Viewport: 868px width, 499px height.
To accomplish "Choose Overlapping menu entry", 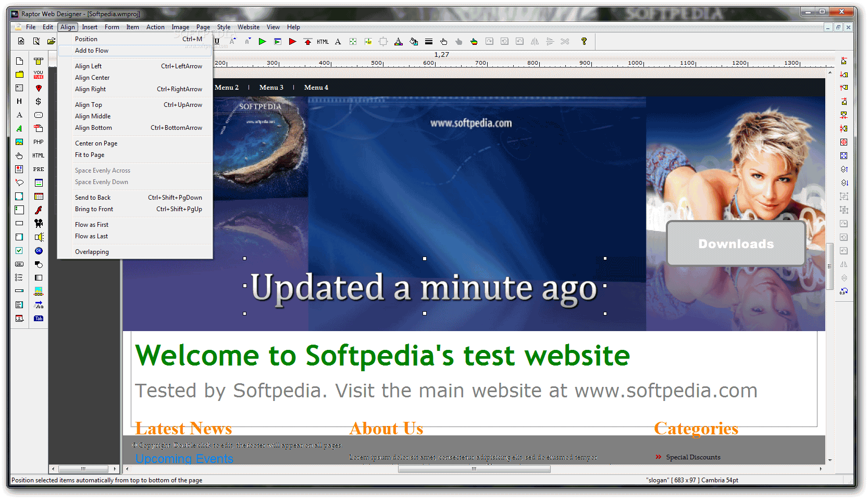I will pyautogui.click(x=135, y=252).
